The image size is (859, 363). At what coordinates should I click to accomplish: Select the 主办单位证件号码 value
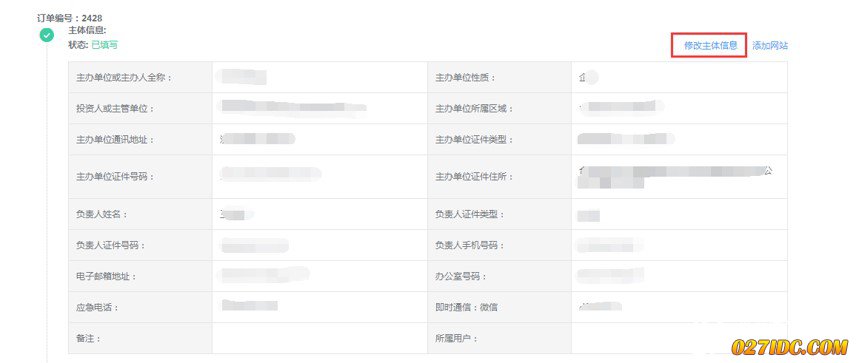coord(270,175)
